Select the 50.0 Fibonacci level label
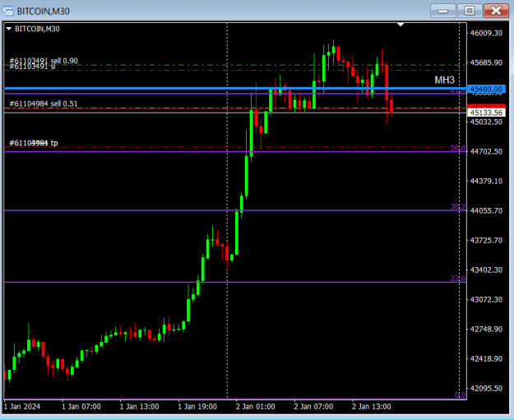 (x=457, y=148)
